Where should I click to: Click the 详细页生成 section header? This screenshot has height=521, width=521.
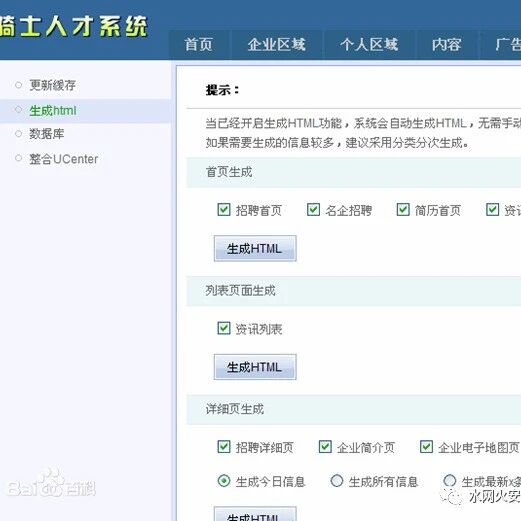pos(353,409)
